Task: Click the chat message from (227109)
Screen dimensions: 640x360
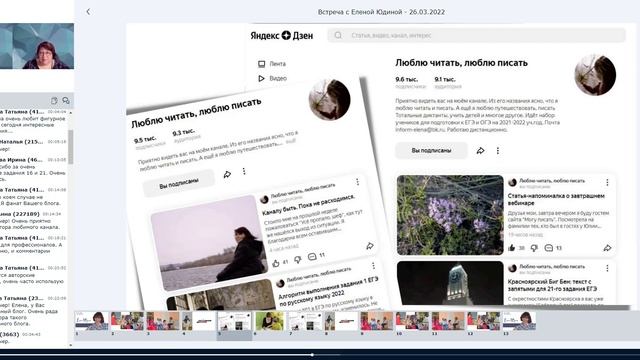Action: [x=33, y=220]
